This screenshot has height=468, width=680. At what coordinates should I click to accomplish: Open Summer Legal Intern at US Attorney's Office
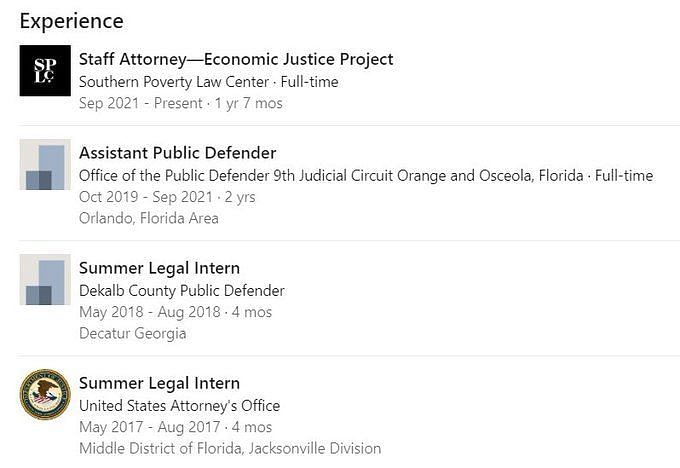pos(159,383)
